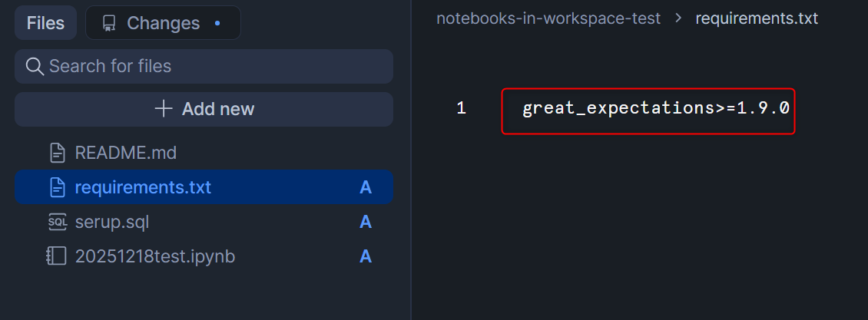Click the A status badge beside requirements.txt

tap(366, 187)
